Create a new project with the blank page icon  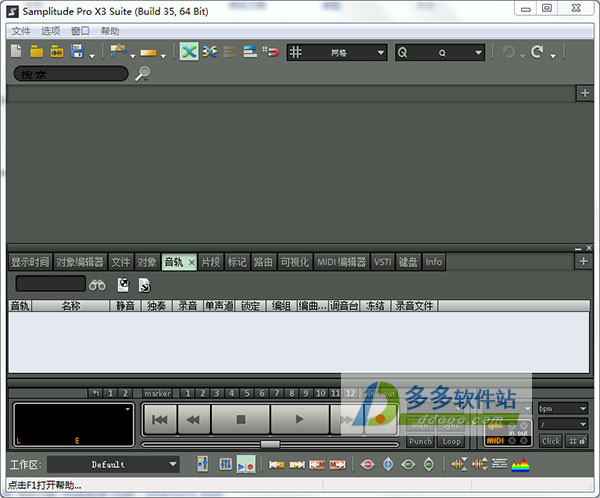pyautogui.click(x=16, y=51)
